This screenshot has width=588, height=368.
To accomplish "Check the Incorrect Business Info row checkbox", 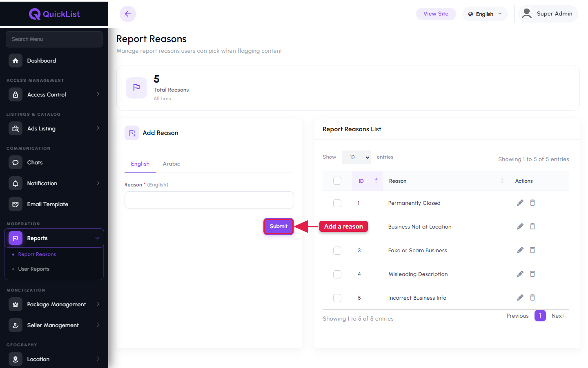I will tap(337, 298).
